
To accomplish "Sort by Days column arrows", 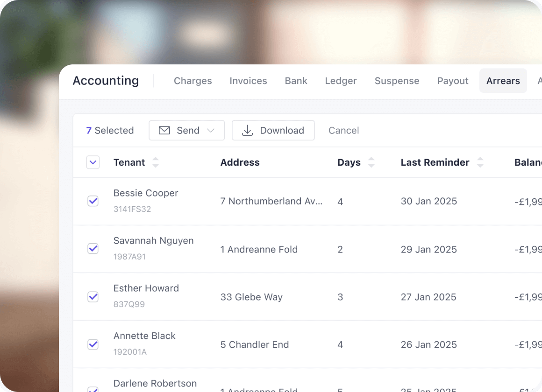I will pos(371,162).
